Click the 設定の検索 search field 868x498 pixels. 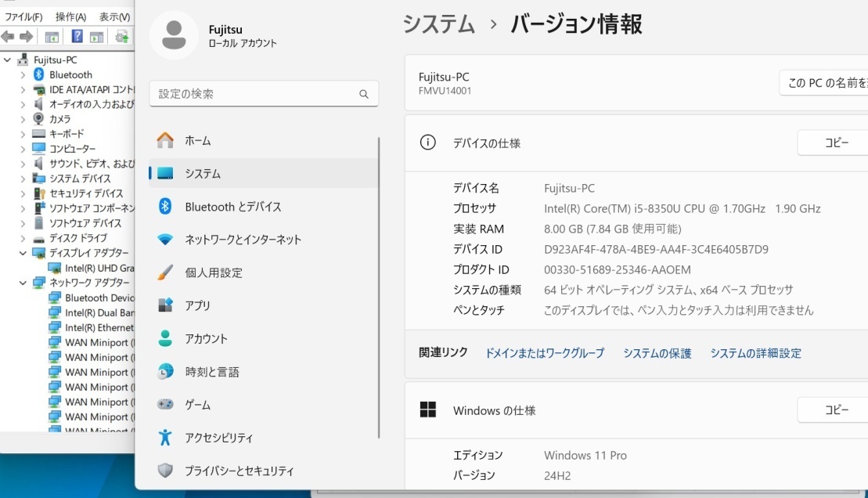pyautogui.click(x=264, y=94)
